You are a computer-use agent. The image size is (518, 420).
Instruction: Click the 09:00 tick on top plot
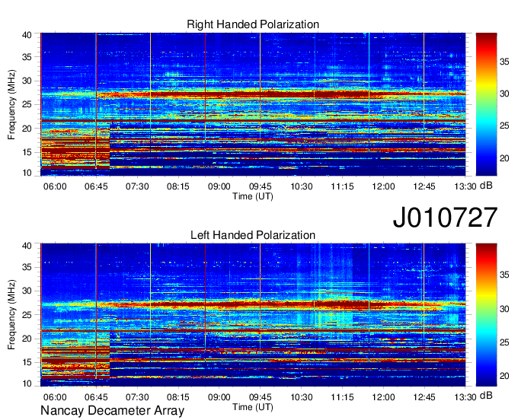(x=219, y=186)
